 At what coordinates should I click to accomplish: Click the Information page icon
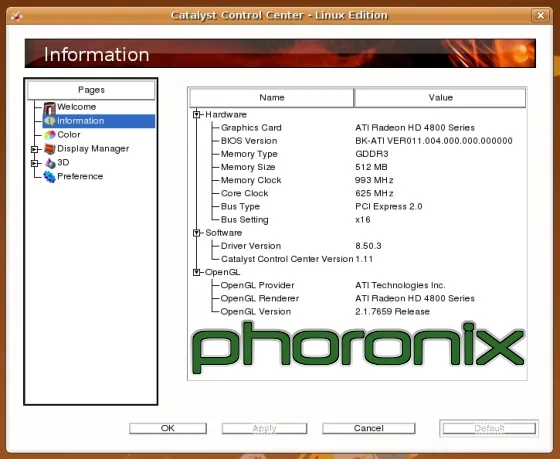coord(50,121)
